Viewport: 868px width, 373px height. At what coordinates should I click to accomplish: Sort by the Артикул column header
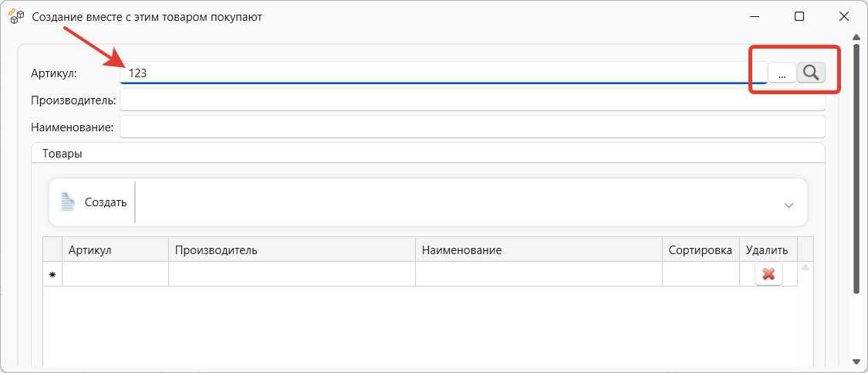115,249
